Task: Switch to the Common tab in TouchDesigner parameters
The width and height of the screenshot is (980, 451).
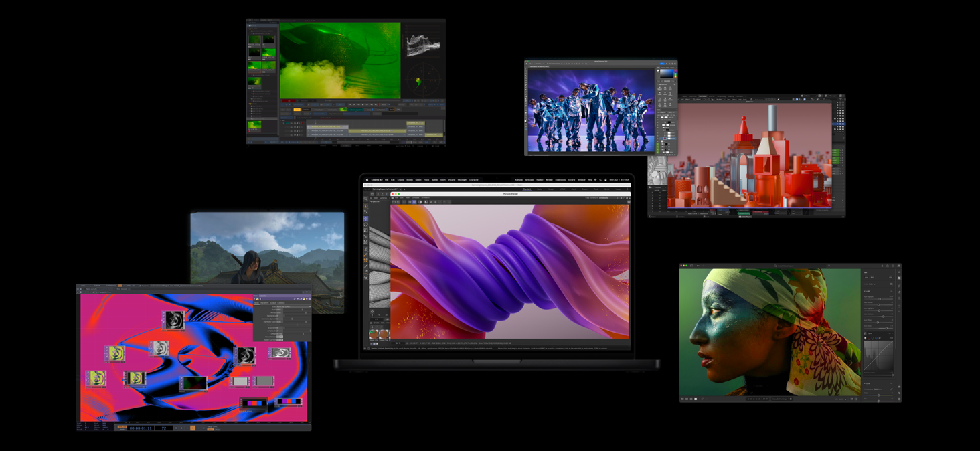Action: pyautogui.click(x=281, y=303)
